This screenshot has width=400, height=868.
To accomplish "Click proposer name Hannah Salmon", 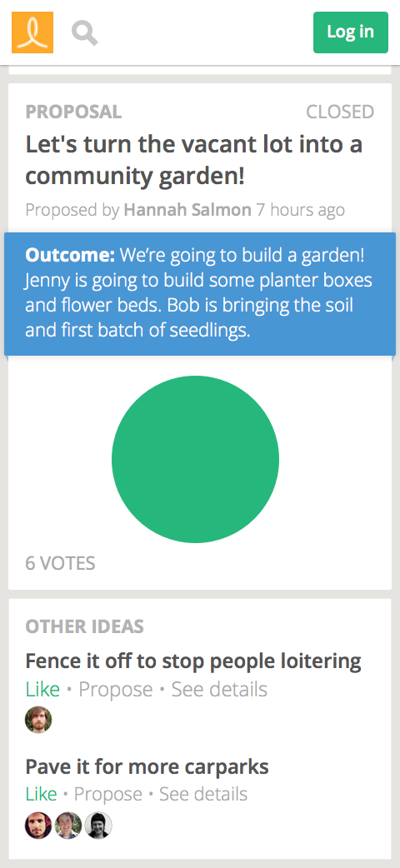I will [187, 210].
